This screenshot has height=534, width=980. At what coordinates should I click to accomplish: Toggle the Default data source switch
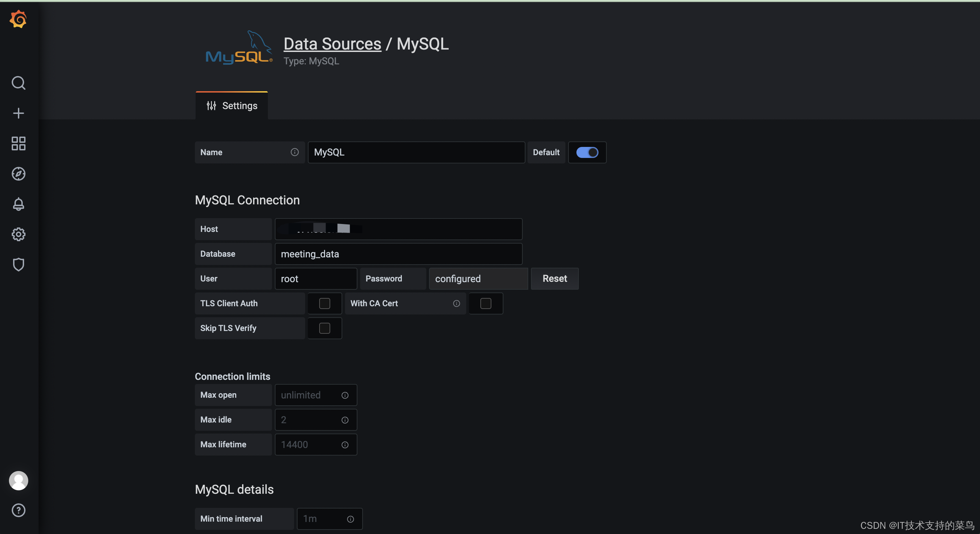(x=587, y=152)
